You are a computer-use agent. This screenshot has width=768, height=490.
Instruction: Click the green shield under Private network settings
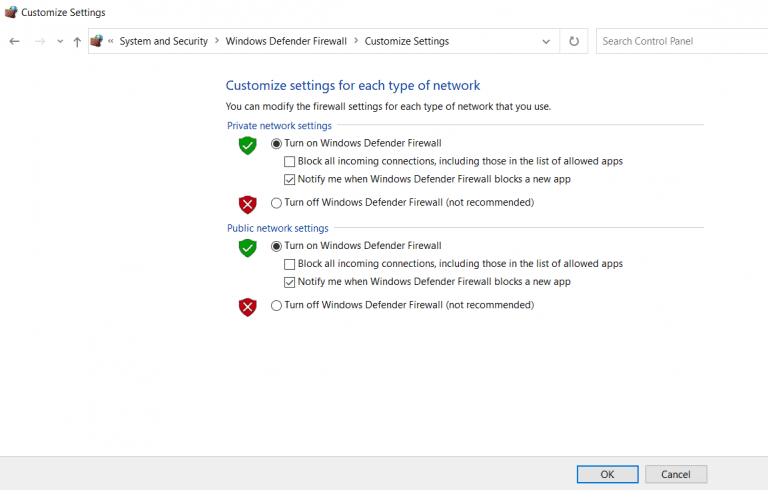click(248, 145)
